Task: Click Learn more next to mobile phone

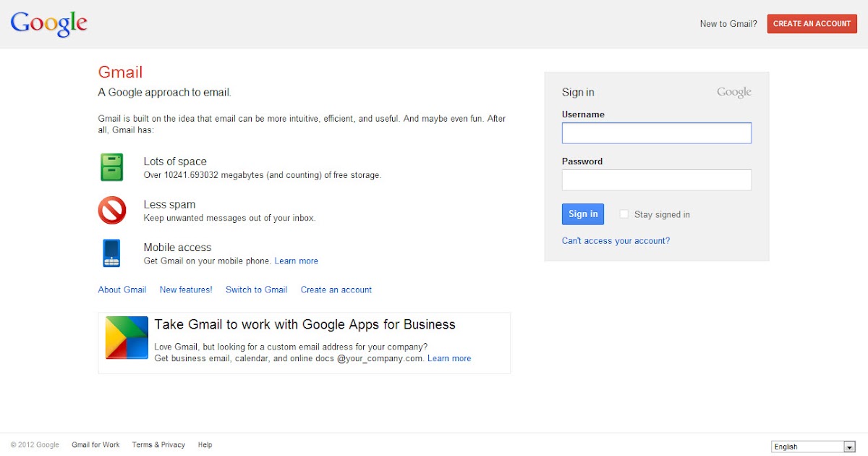Action: pos(297,261)
